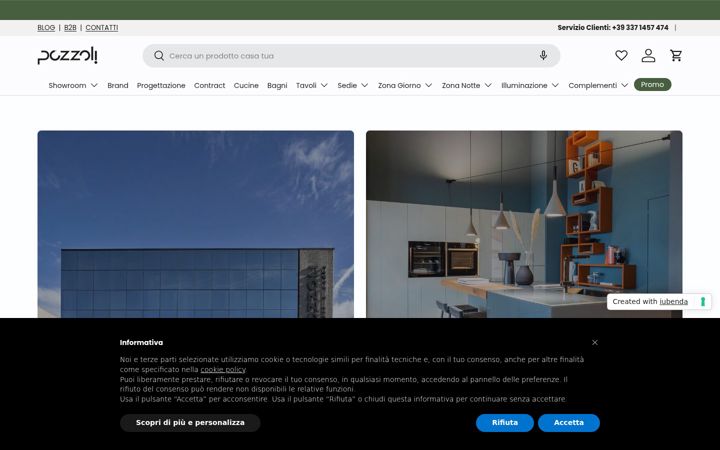Click the Servizio Clienti phone number
This screenshot has width=720, height=450.
640,28
